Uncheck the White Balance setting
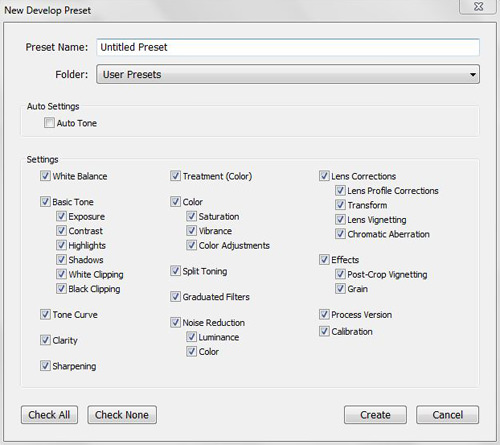Image resolution: width=500 pixels, height=445 pixels. click(45, 176)
